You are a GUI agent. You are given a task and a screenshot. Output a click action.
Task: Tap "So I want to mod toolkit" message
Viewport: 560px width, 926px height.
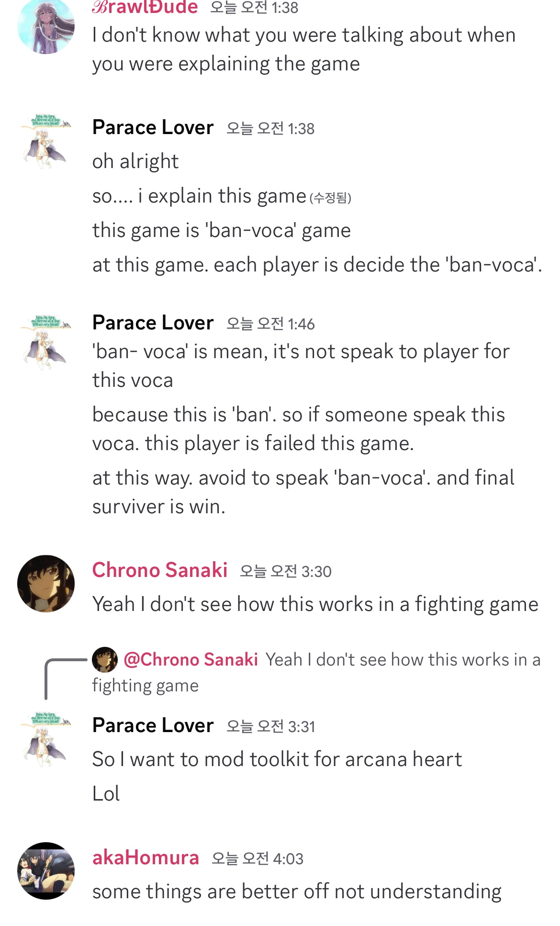277,760
